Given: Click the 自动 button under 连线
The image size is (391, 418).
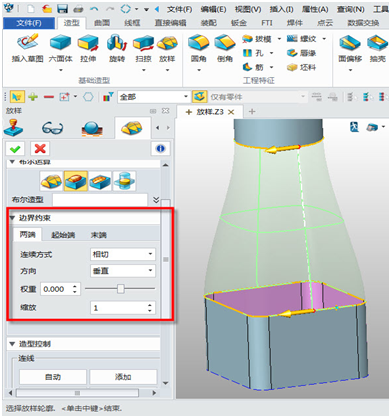Looking at the screenshot, I should pos(53,377).
